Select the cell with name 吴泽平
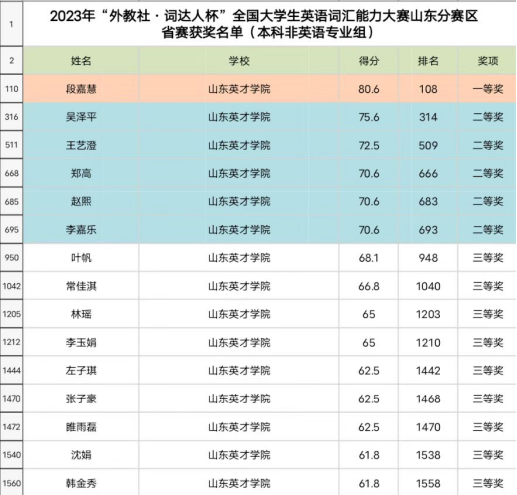Screen dimensions: 517x495 point(81,117)
